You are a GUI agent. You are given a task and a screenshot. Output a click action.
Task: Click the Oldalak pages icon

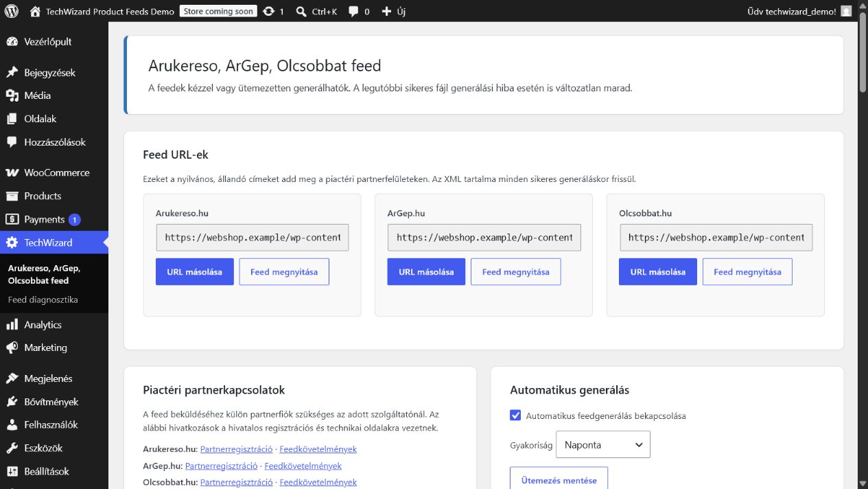click(12, 119)
